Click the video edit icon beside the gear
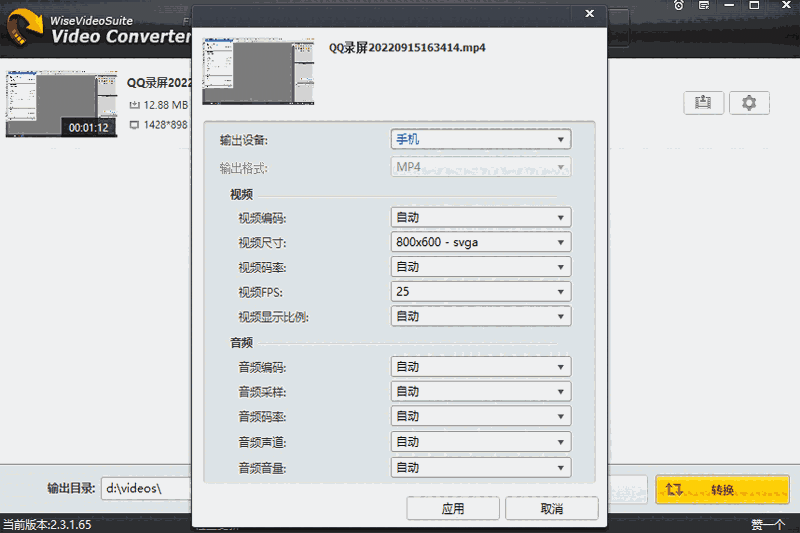The height and width of the screenshot is (533, 800). click(x=703, y=103)
